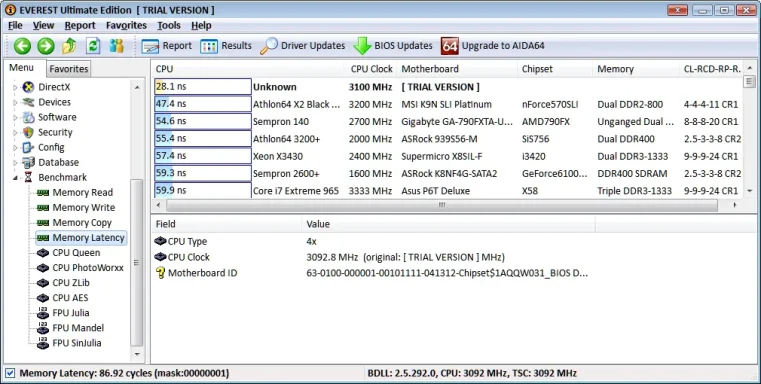Image resolution: width=761 pixels, height=384 pixels.
Task: Select the Software tree icon
Action: (29, 117)
